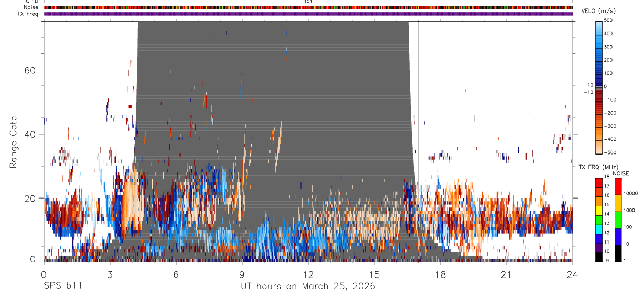The height and width of the screenshot is (297, 644).
Task: Click the 'Noise' row label
Action: [31, 7]
